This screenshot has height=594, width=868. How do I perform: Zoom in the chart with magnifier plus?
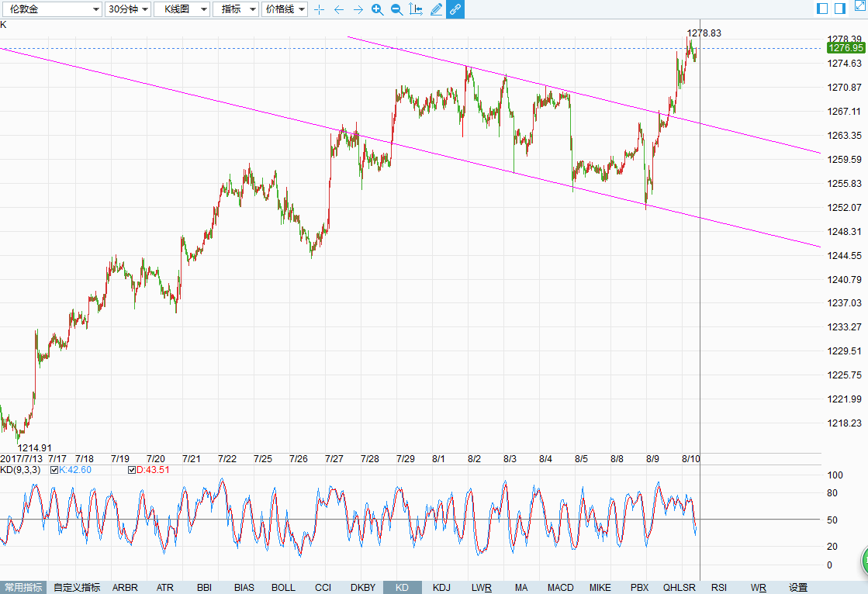(x=378, y=9)
